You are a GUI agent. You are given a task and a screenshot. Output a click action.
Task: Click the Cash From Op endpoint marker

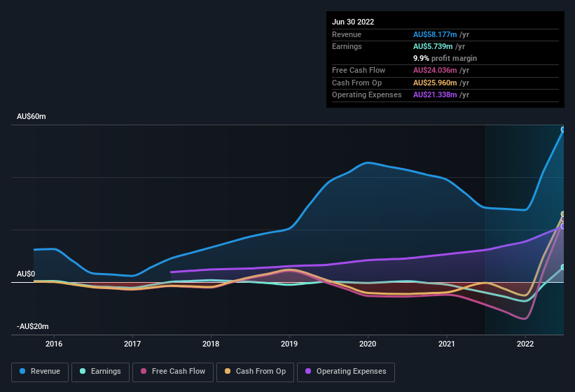point(563,214)
